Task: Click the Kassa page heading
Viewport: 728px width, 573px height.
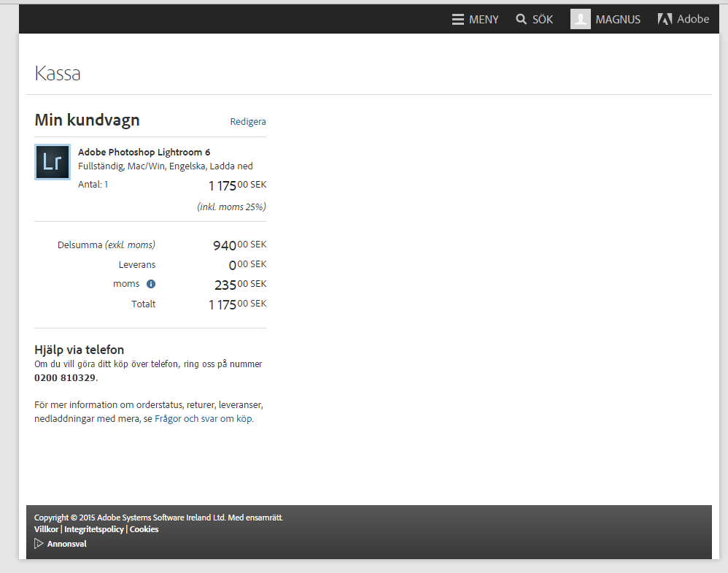Action: pos(58,74)
